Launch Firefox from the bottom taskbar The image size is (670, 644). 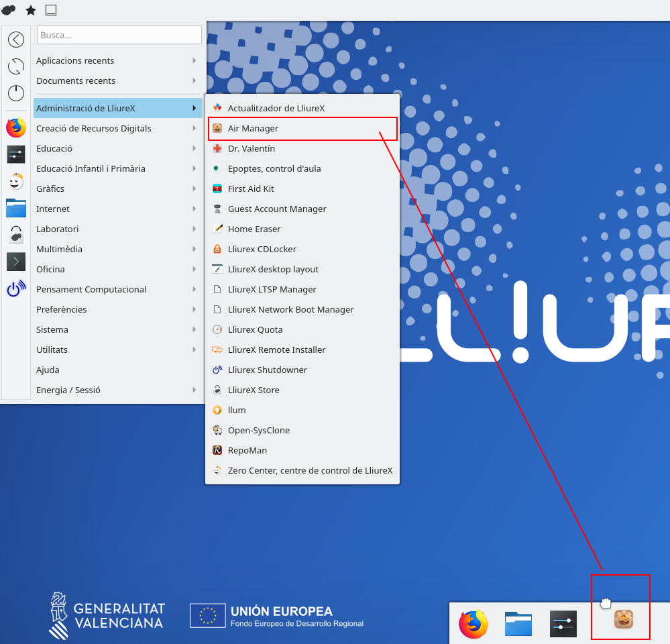pyautogui.click(x=473, y=624)
